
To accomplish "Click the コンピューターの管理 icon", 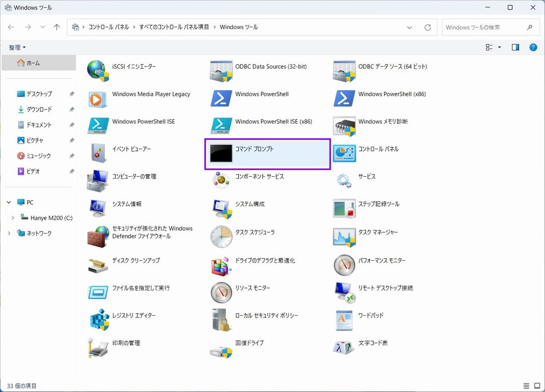I will click(x=98, y=181).
